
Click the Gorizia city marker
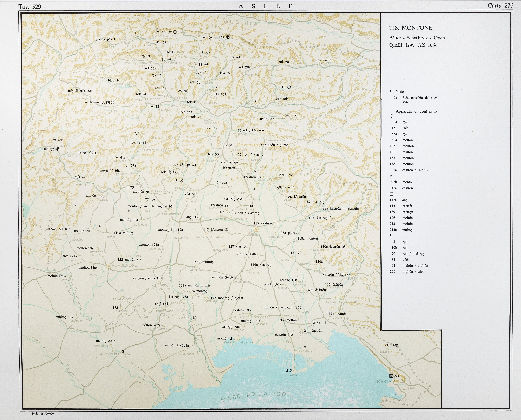(x=354, y=274)
